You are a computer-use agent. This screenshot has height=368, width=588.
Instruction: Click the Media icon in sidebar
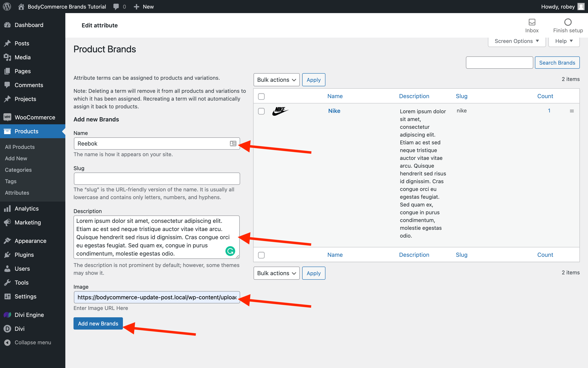coord(8,57)
